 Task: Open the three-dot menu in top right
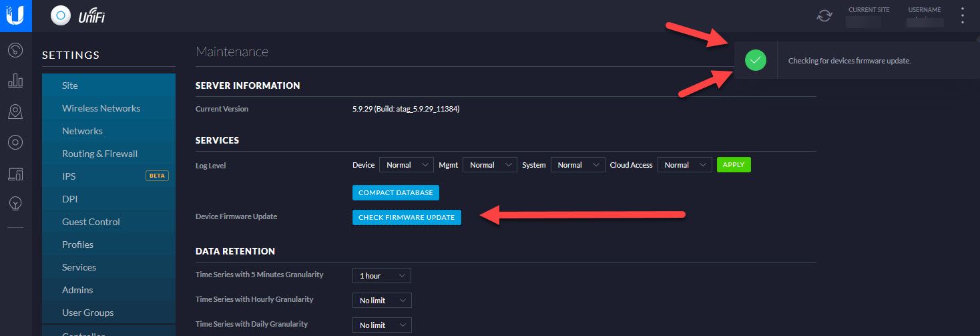coord(962,15)
